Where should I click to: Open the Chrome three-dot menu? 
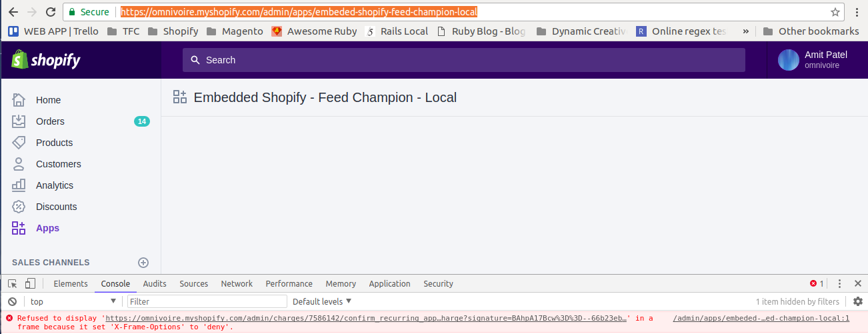(856, 12)
